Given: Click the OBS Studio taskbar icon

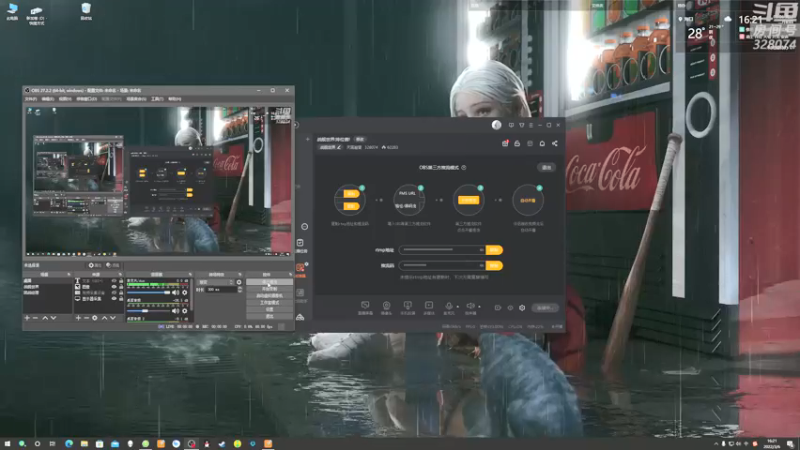Looking at the screenshot, I should (x=191, y=444).
